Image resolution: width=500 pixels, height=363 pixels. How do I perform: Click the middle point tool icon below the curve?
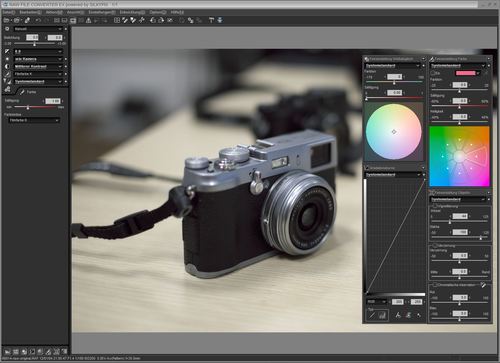[x=409, y=315]
